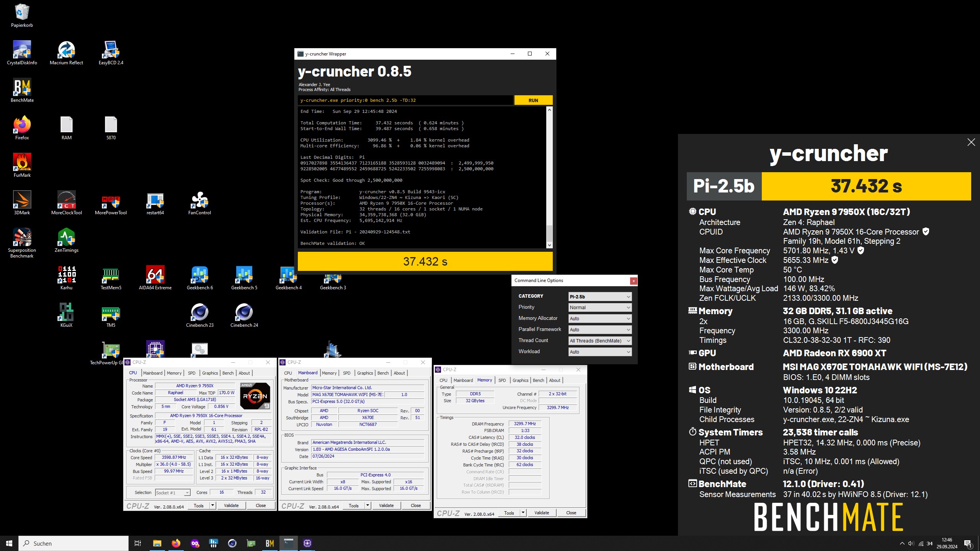The width and height of the screenshot is (980, 551).
Task: Open the Task View taskbar button
Action: tap(138, 543)
